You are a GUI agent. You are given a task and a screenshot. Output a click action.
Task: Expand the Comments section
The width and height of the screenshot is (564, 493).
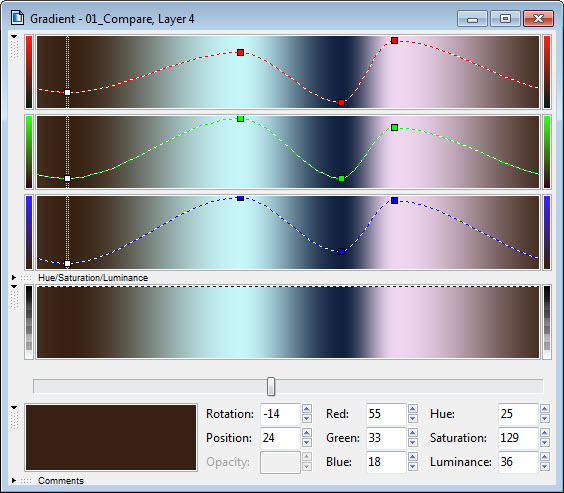[x=14, y=480]
